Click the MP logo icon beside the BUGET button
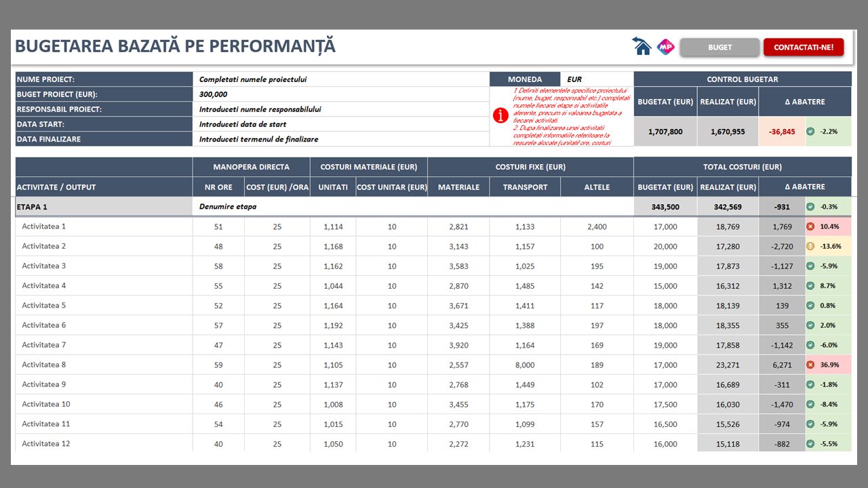Screen dimensions: 868x488 click(665, 47)
